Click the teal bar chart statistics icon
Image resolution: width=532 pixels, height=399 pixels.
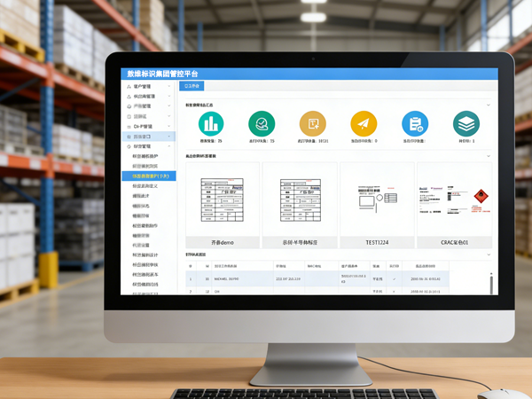point(211,124)
